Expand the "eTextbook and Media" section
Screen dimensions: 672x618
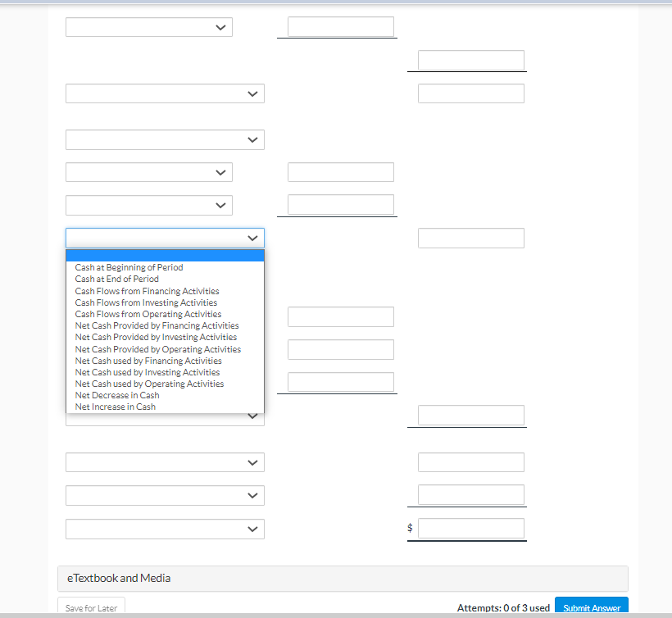pyautogui.click(x=118, y=578)
